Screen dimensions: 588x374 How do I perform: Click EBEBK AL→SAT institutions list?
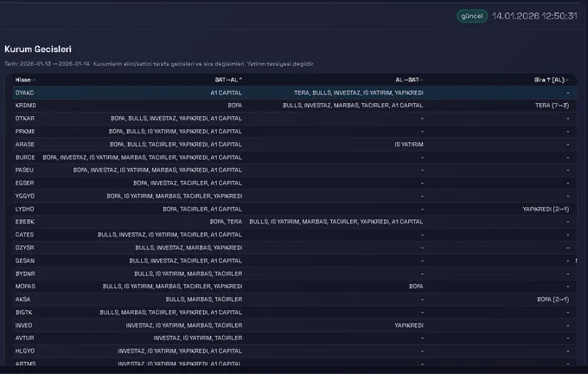336,222
